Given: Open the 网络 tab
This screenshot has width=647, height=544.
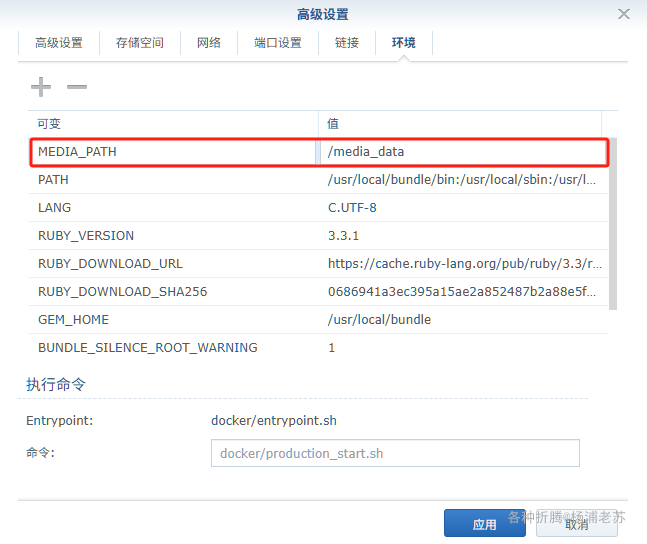Looking at the screenshot, I should coord(209,43).
